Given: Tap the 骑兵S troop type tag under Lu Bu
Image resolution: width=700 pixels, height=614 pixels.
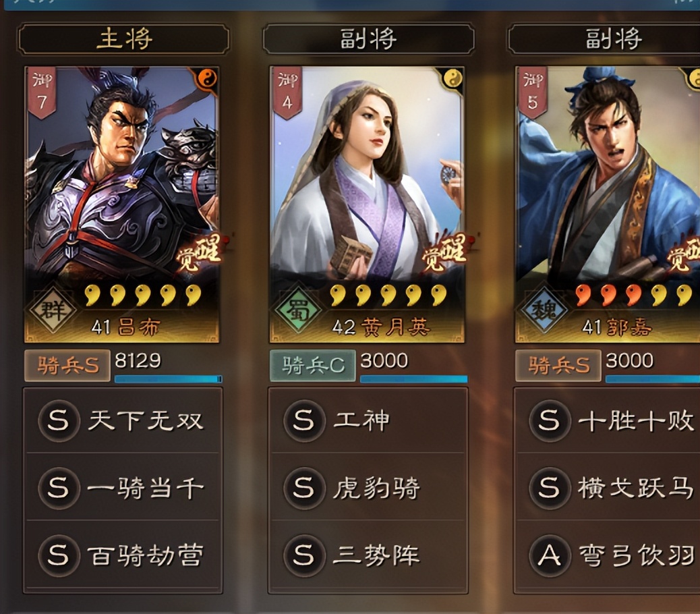Looking at the screenshot, I should coord(67,366).
